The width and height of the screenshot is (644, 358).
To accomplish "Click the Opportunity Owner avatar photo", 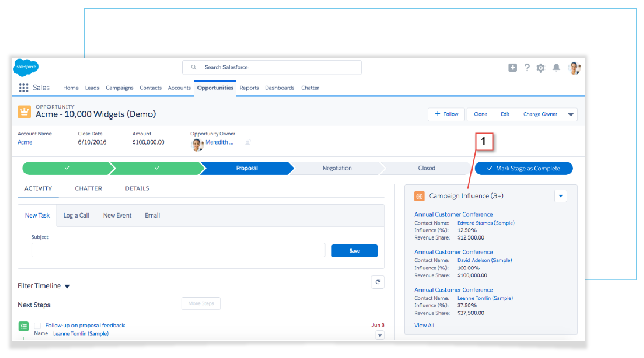I will click(x=197, y=145).
